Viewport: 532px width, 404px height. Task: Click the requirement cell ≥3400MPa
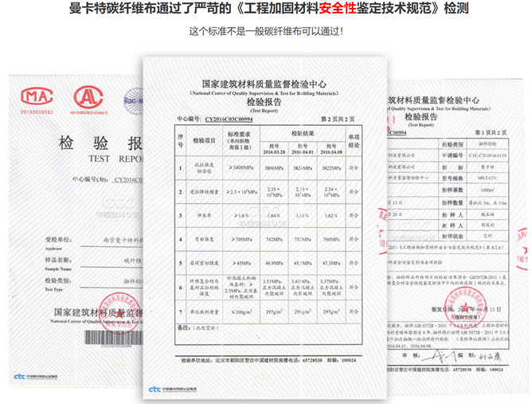241,167
